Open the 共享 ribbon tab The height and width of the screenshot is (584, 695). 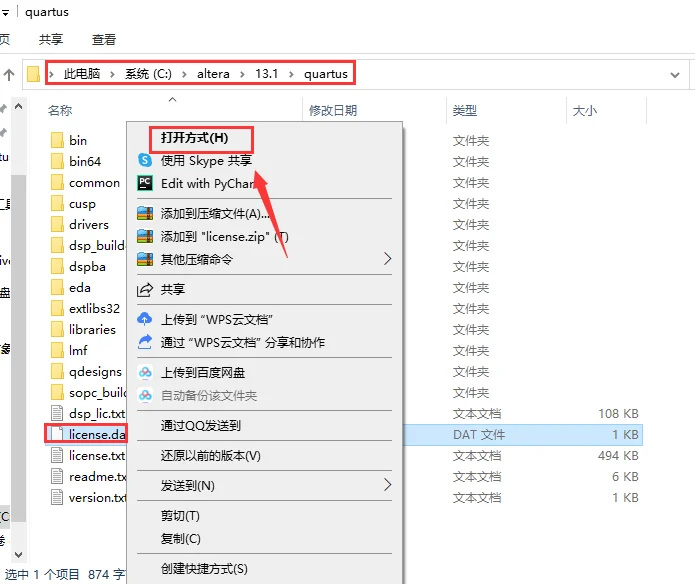point(51,39)
